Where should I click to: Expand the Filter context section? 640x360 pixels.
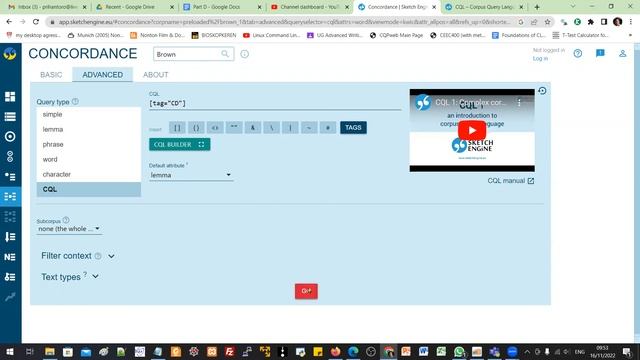(x=111, y=256)
